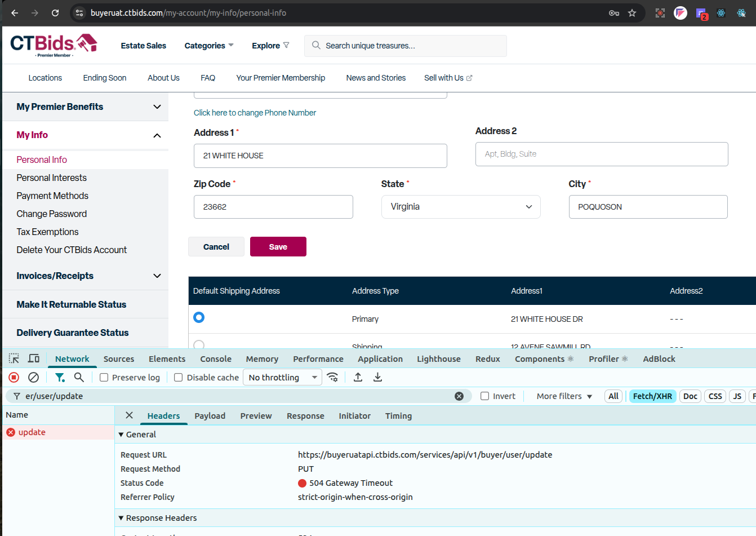Toggle the Fetch/XHR filter chip

(652, 396)
